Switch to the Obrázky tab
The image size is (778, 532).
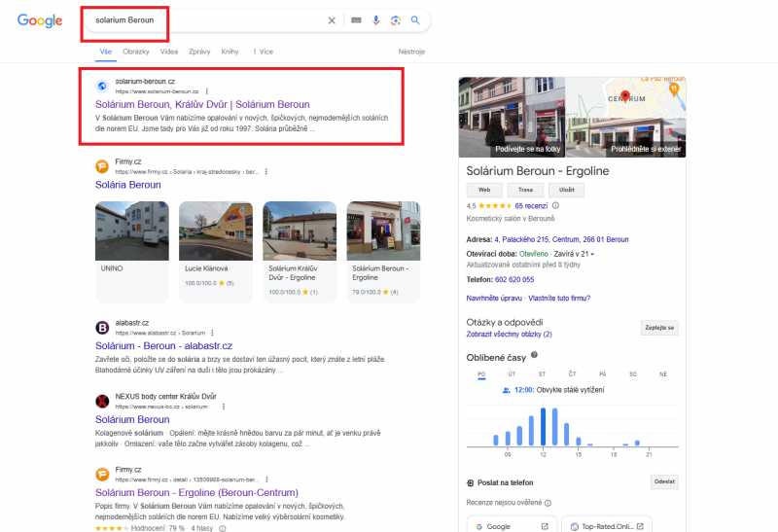136,52
